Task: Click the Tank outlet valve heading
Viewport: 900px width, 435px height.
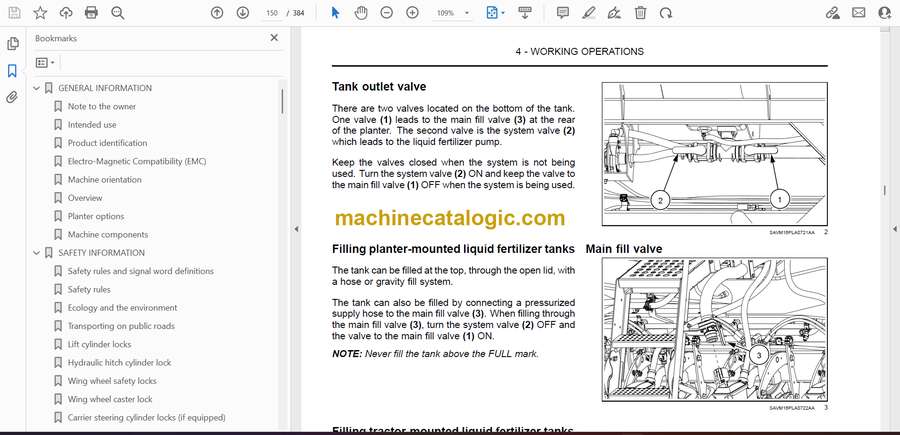Action: pyautogui.click(x=379, y=87)
